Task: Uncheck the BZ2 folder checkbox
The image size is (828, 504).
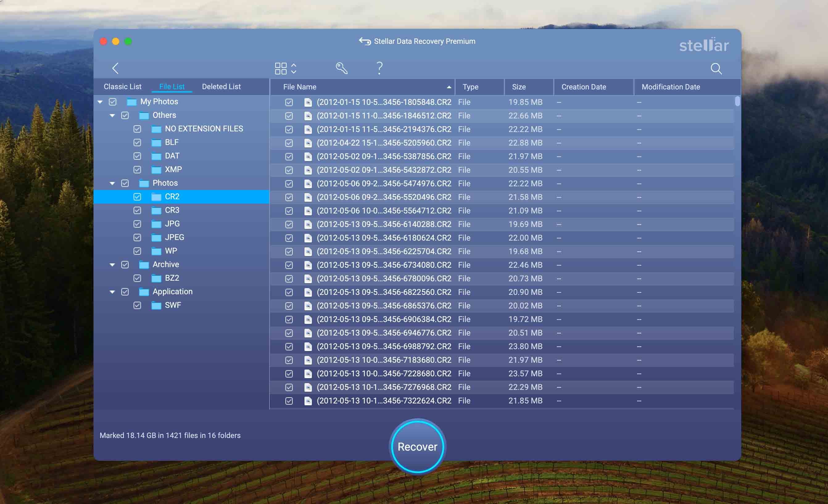Action: click(137, 278)
